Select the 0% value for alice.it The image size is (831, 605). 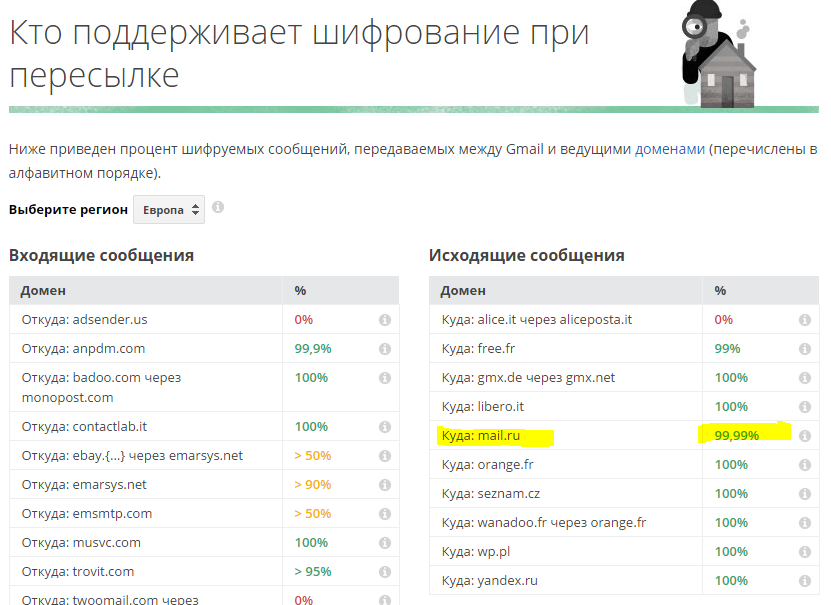[x=723, y=319]
